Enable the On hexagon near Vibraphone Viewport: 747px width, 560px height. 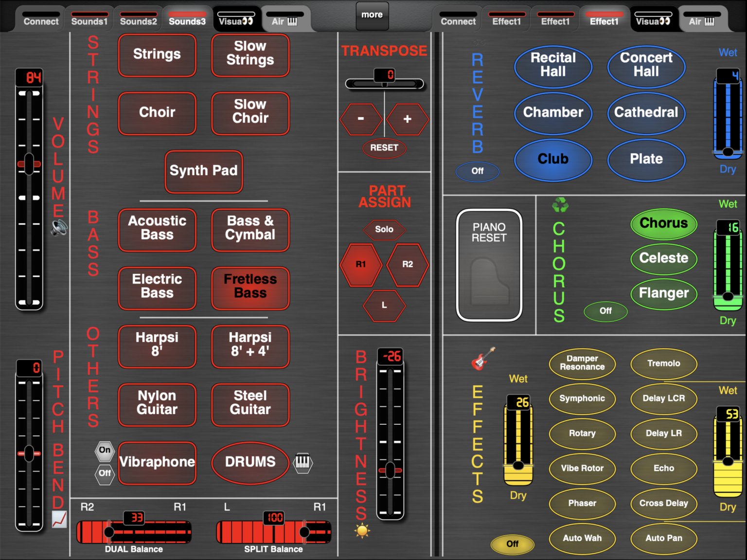105,450
